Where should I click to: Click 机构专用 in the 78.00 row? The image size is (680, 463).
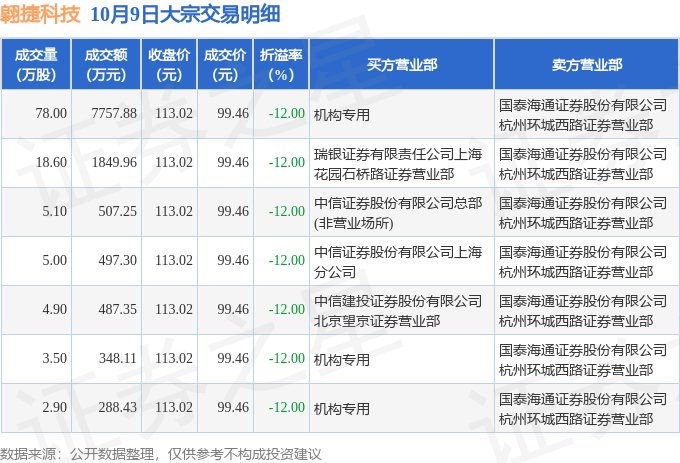click(342, 115)
